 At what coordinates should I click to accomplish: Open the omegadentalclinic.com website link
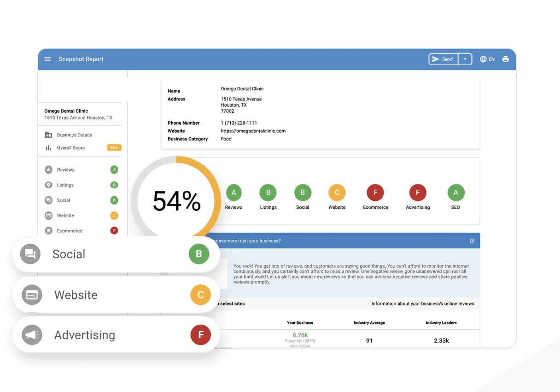point(253,131)
